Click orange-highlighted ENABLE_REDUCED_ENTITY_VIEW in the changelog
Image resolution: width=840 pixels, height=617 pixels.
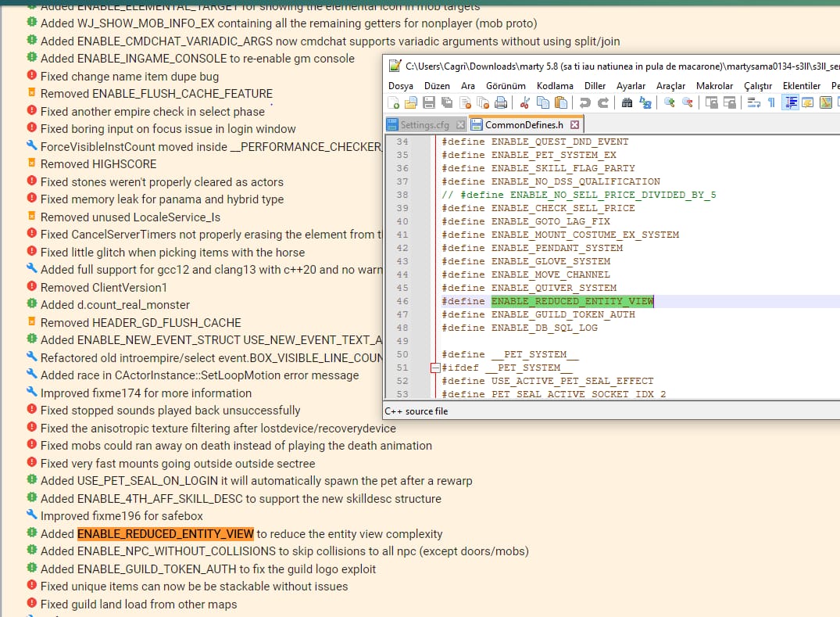pyautogui.click(x=166, y=534)
